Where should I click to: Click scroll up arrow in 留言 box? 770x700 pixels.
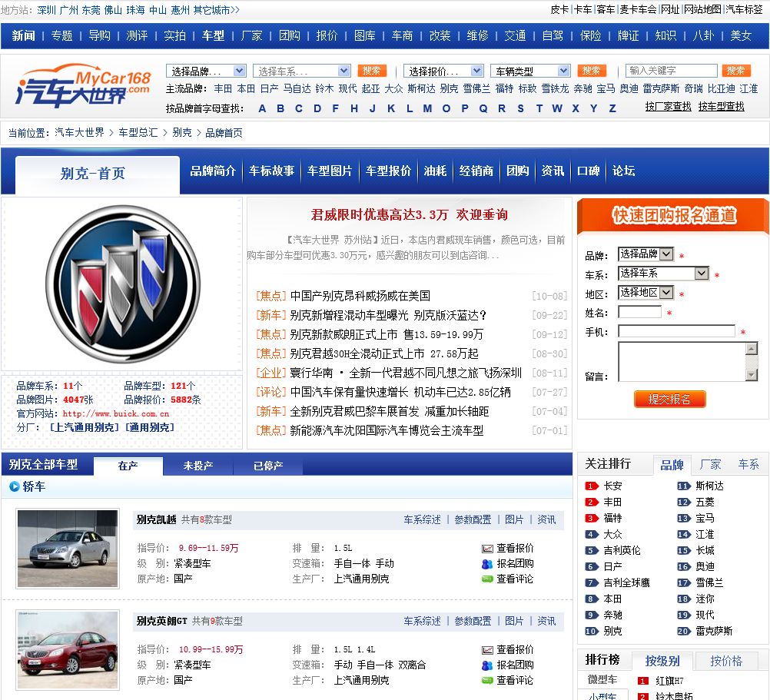point(752,349)
